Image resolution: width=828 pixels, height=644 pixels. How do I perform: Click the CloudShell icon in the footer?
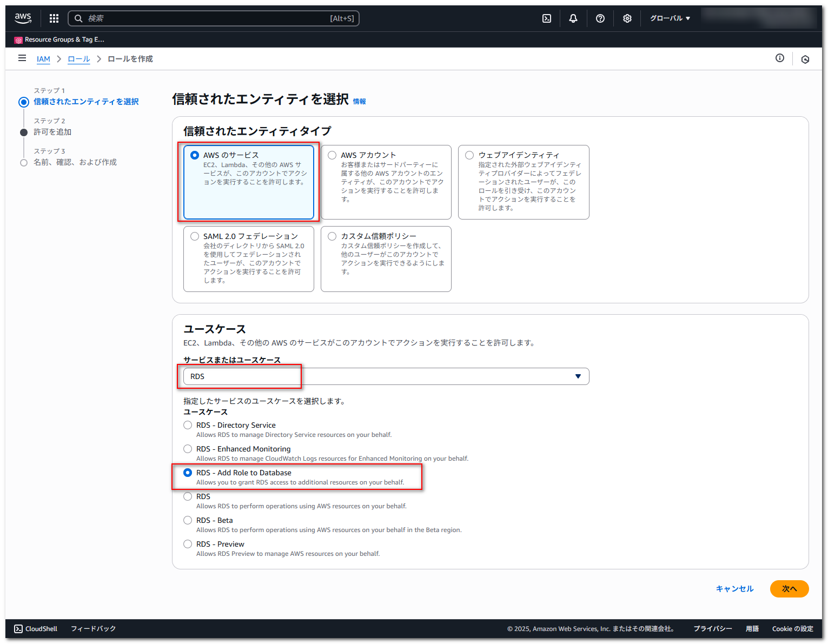tap(18, 629)
